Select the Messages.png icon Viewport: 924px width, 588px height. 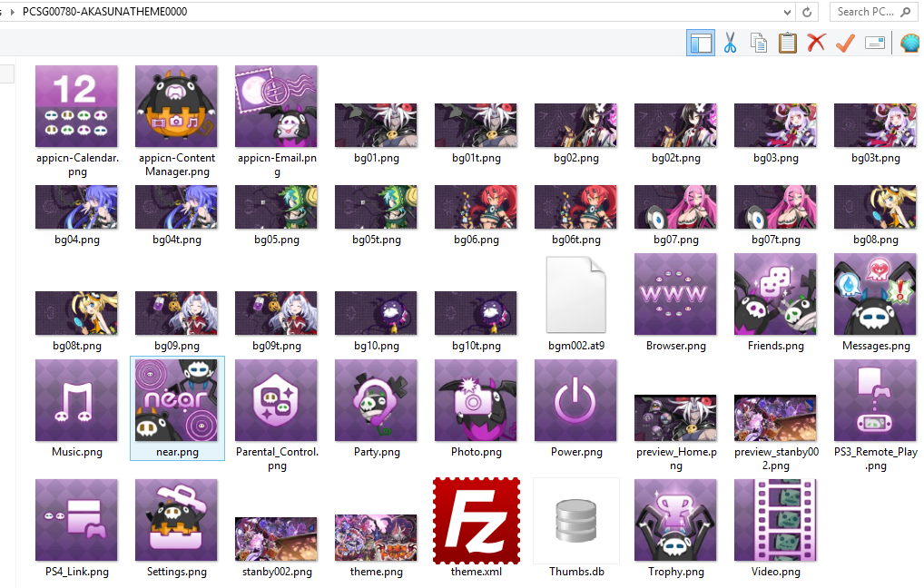pyautogui.click(x=875, y=294)
